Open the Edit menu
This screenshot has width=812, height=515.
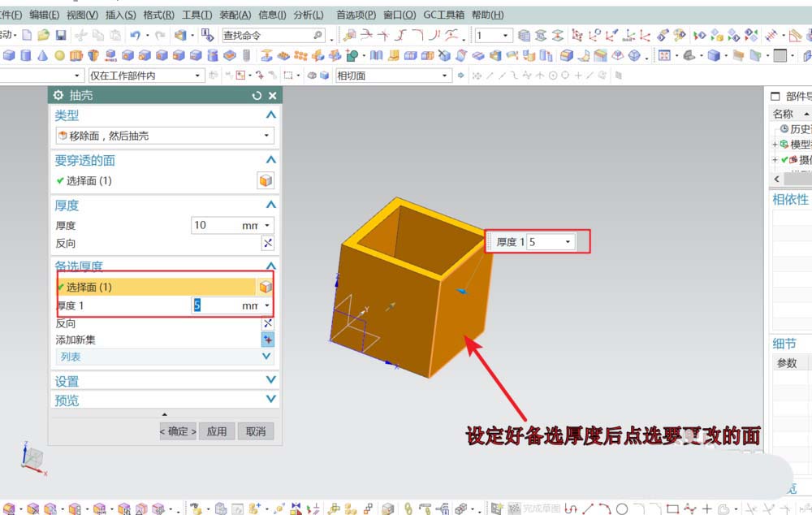point(44,15)
